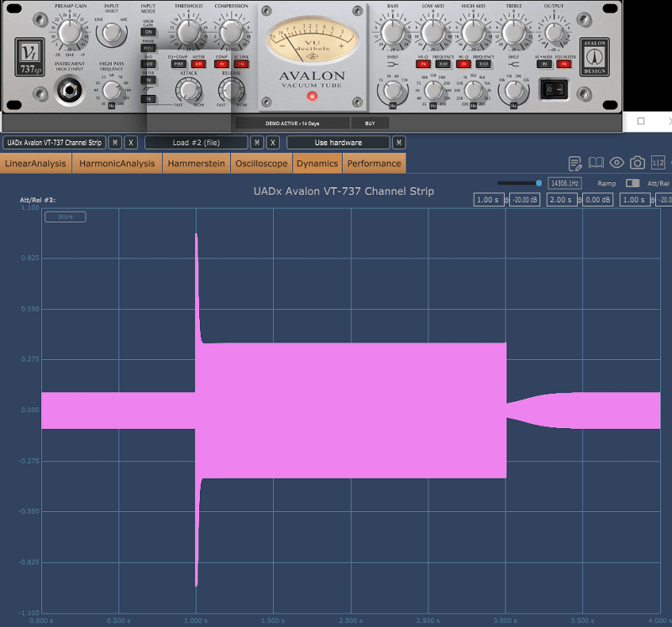Click the Load #2 (file) button
The image size is (672, 627).
(x=197, y=143)
